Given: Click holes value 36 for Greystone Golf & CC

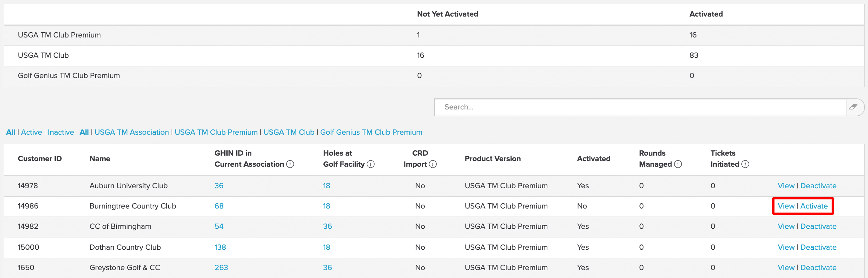Looking at the screenshot, I should point(327,268).
